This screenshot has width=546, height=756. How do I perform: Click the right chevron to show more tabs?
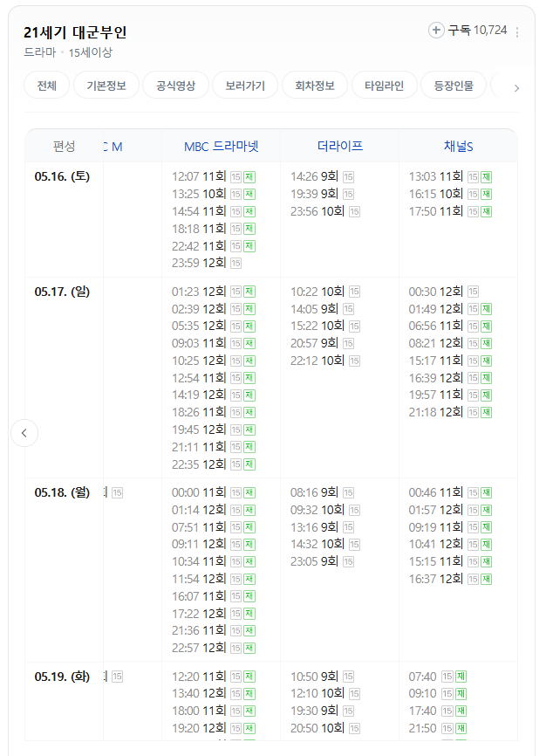click(x=516, y=88)
